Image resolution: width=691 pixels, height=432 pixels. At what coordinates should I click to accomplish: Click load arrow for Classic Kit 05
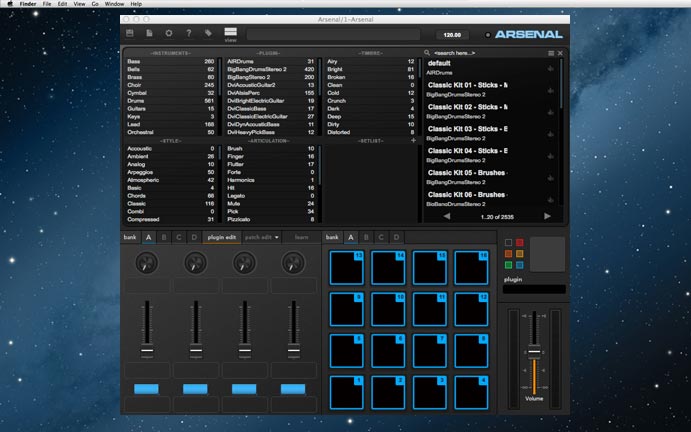click(x=550, y=178)
